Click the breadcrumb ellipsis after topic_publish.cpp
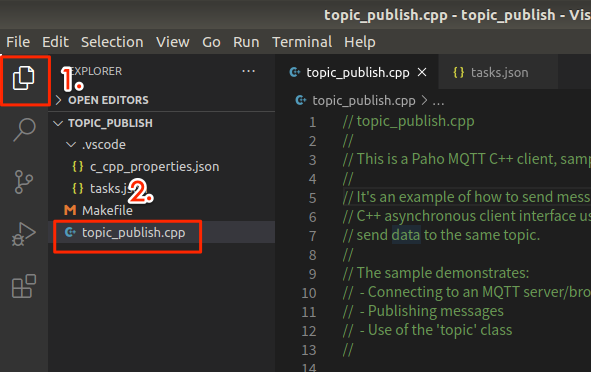This screenshot has width=591, height=372. [438, 101]
